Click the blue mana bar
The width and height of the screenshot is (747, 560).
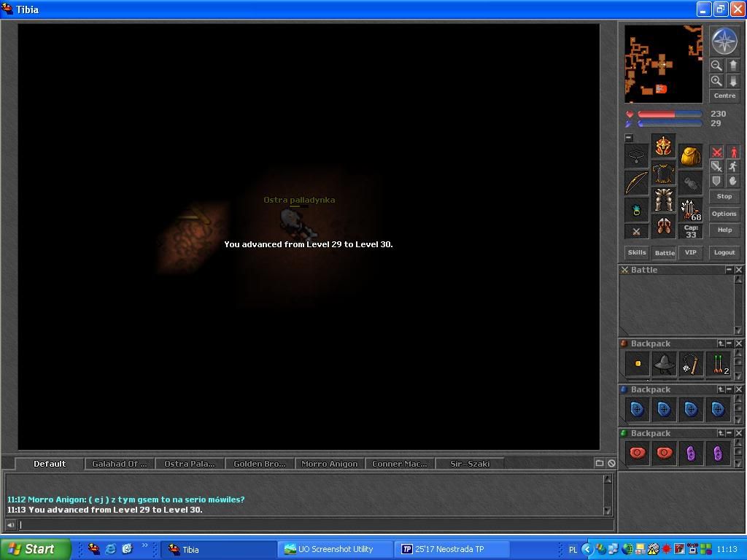point(670,123)
